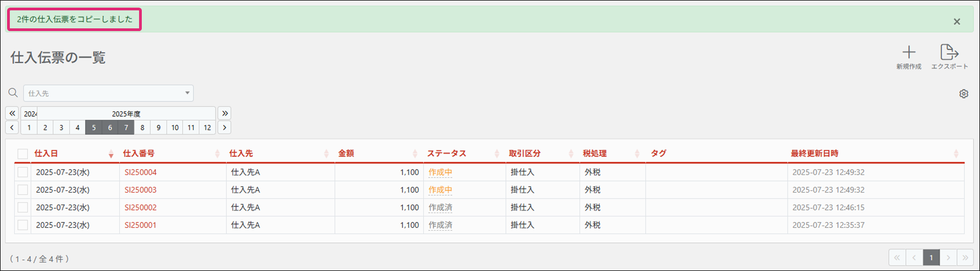Click the エクスポート export icon

949,53
